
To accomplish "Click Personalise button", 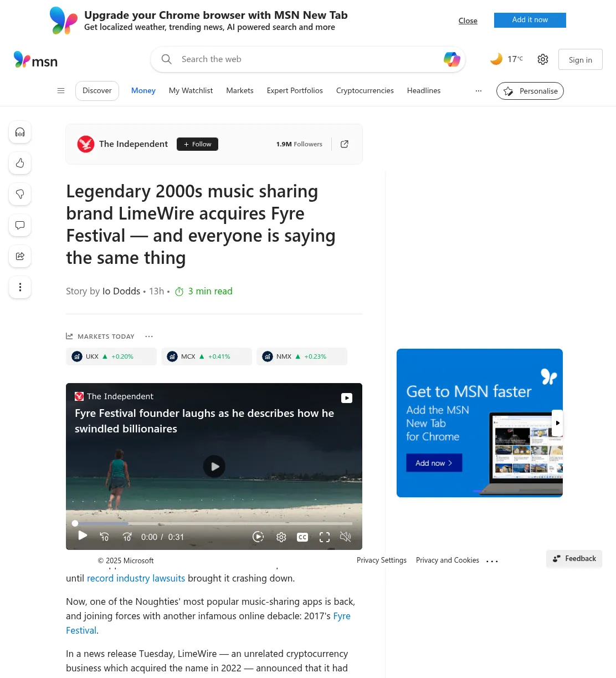I will [x=530, y=91].
